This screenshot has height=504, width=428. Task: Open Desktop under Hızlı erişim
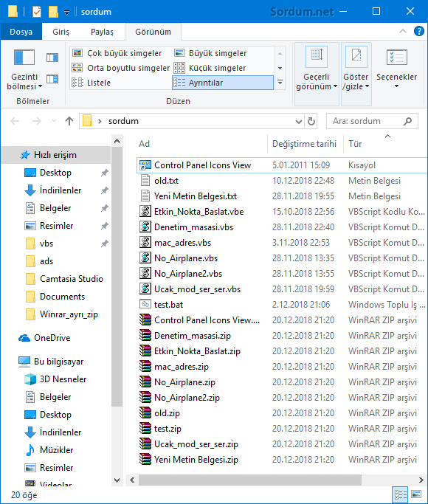(55, 173)
